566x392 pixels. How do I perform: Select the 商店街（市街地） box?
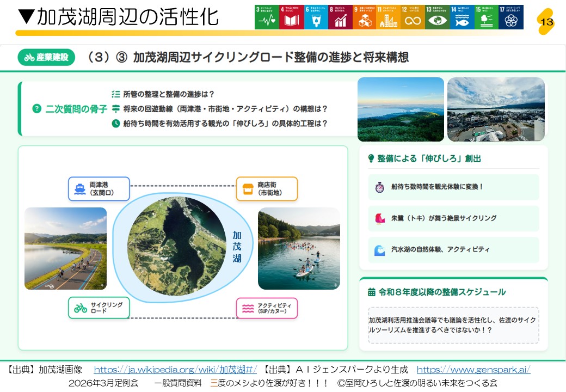pyautogui.click(x=267, y=189)
